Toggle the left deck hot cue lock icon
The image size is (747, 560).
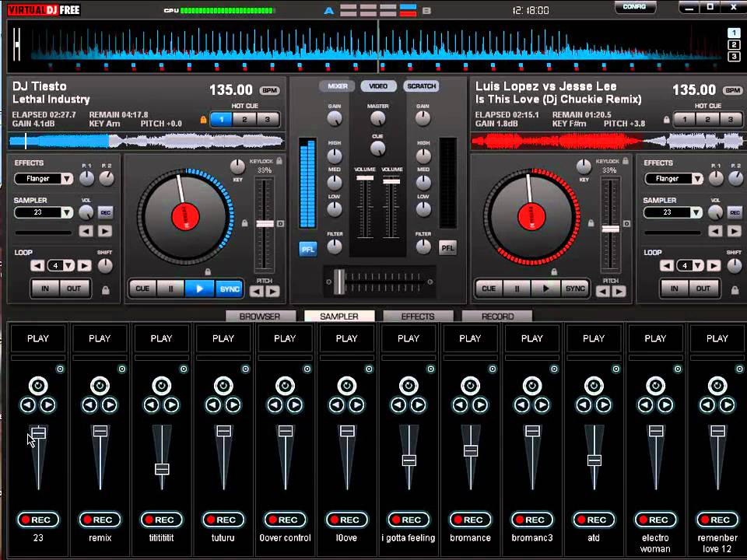(x=203, y=120)
